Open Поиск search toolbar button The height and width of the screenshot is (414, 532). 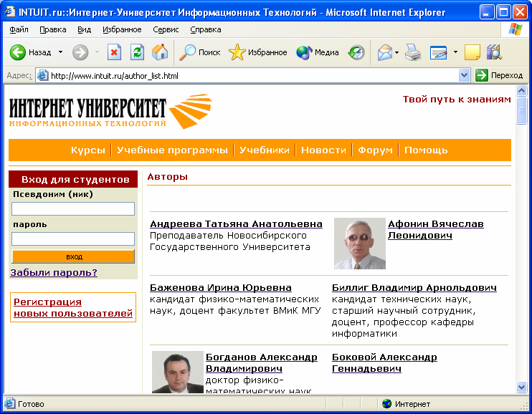[x=199, y=52]
